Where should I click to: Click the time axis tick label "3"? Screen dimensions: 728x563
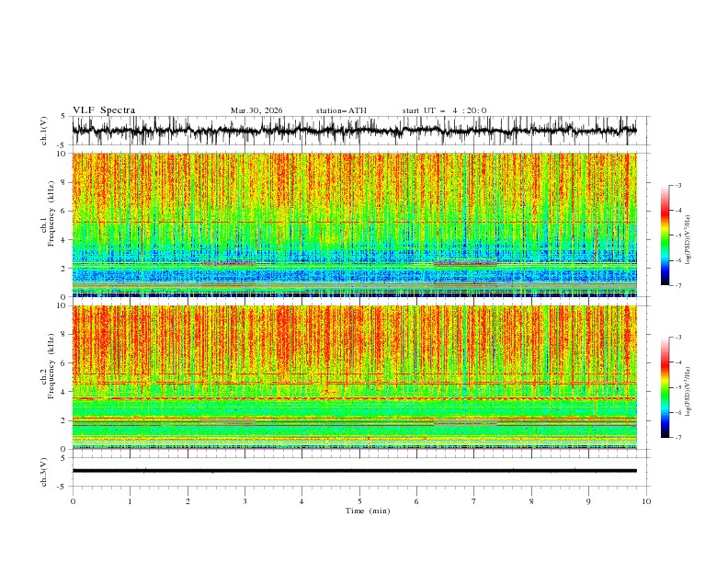pyautogui.click(x=245, y=501)
